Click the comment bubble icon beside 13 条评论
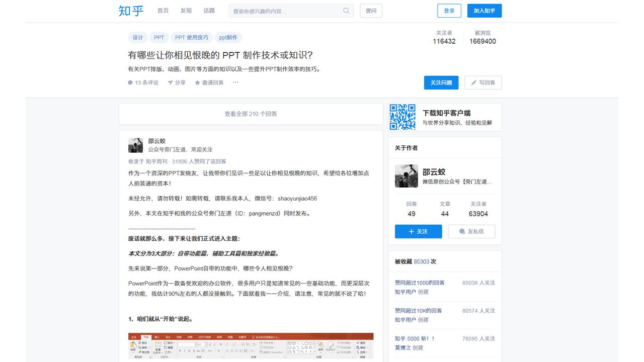The height and width of the screenshot is (362, 644). point(130,82)
